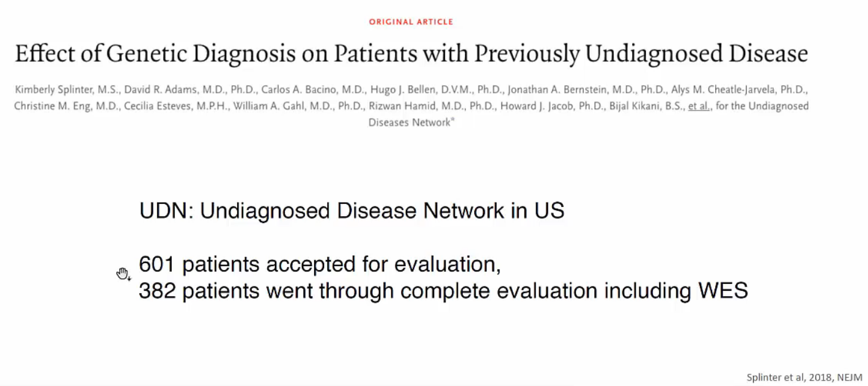Click the 'Splinter et al, 2018, NEJM' citation
The image size is (868, 386).
(804, 377)
